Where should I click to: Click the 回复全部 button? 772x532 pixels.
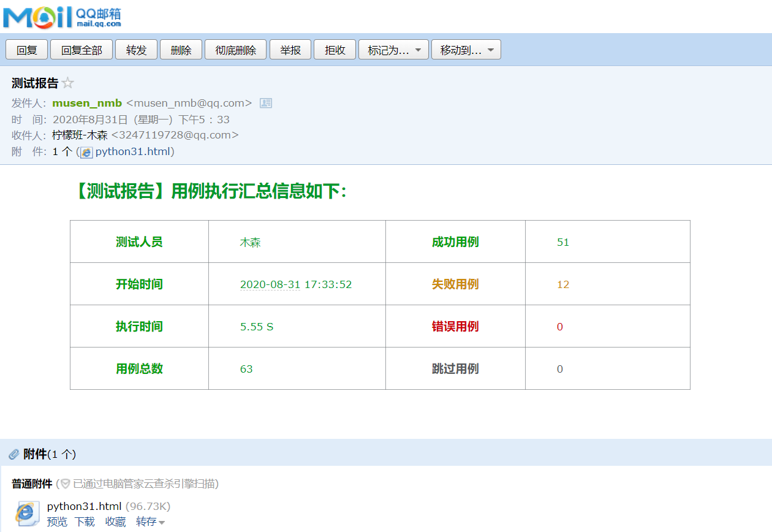81,50
